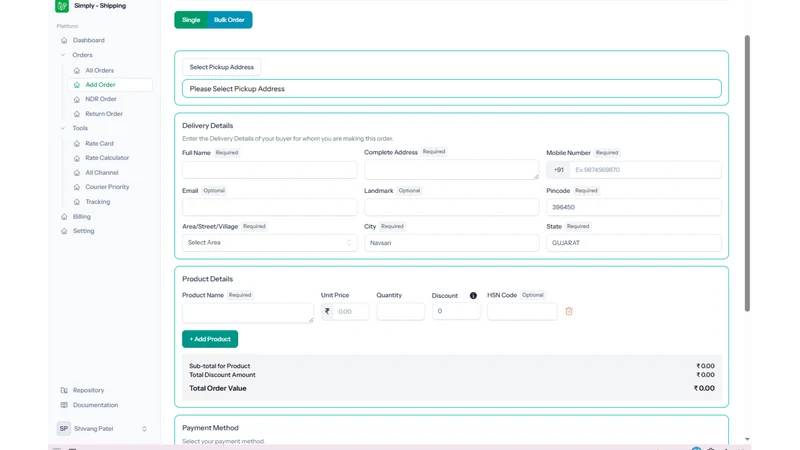This screenshot has width=800, height=450.
Task: Click the Tracking sidebar icon
Action: point(77,202)
